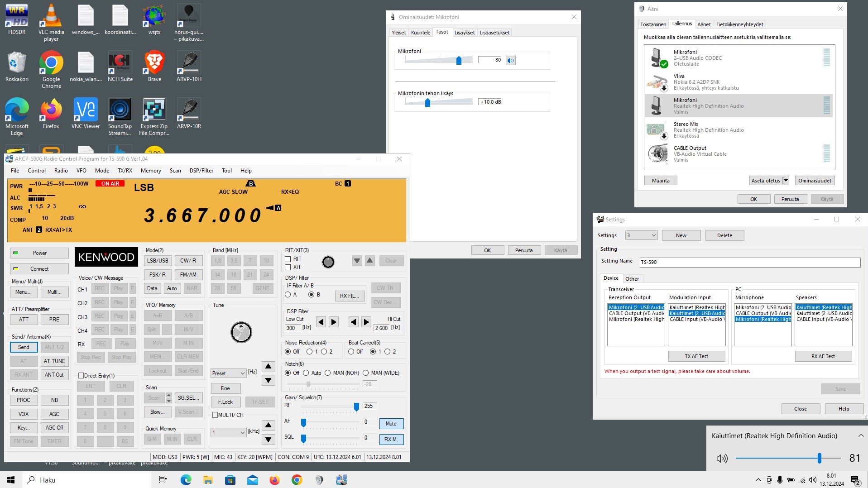Click the DSP Low Cut right arrow
The image size is (868, 488).
click(x=334, y=322)
